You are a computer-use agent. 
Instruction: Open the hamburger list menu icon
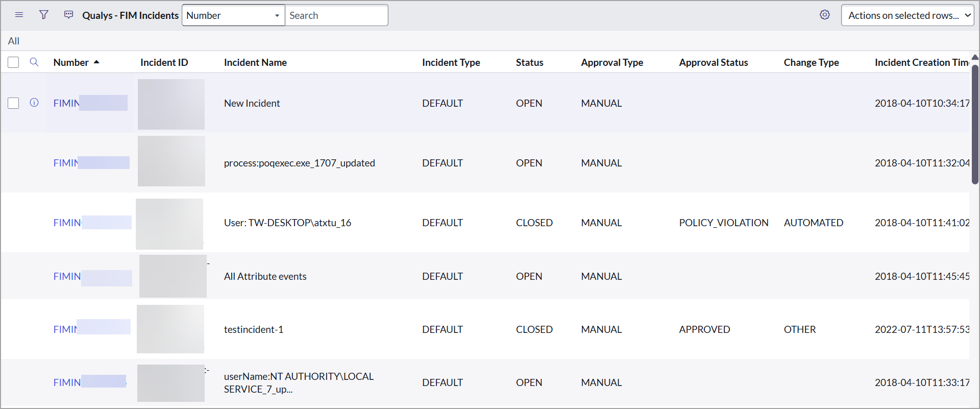19,15
